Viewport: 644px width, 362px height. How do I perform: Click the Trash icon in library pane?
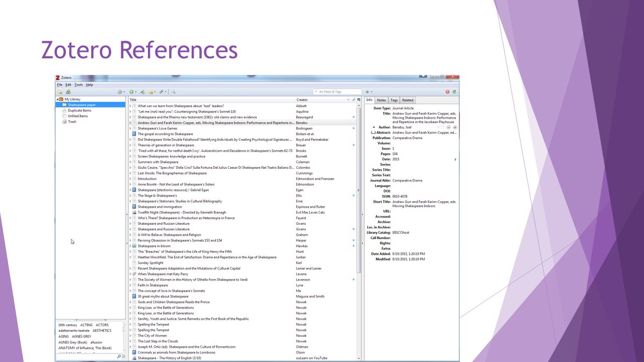tap(64, 122)
